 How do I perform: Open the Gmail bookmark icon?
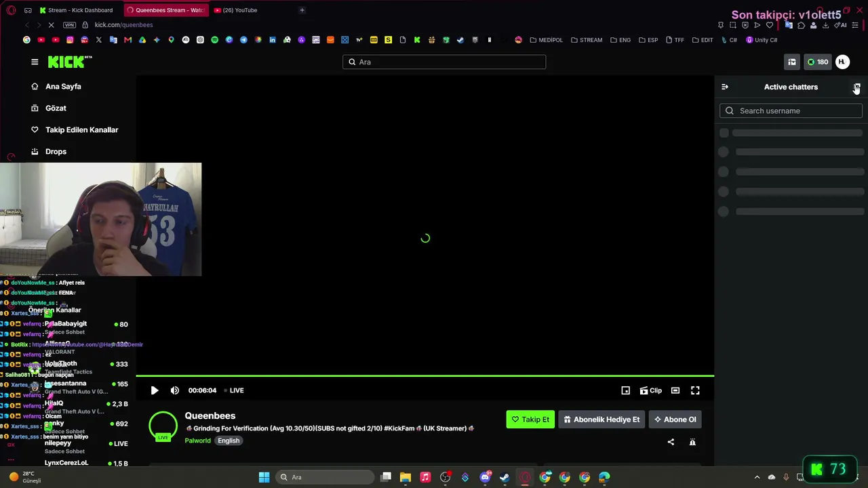(x=127, y=40)
